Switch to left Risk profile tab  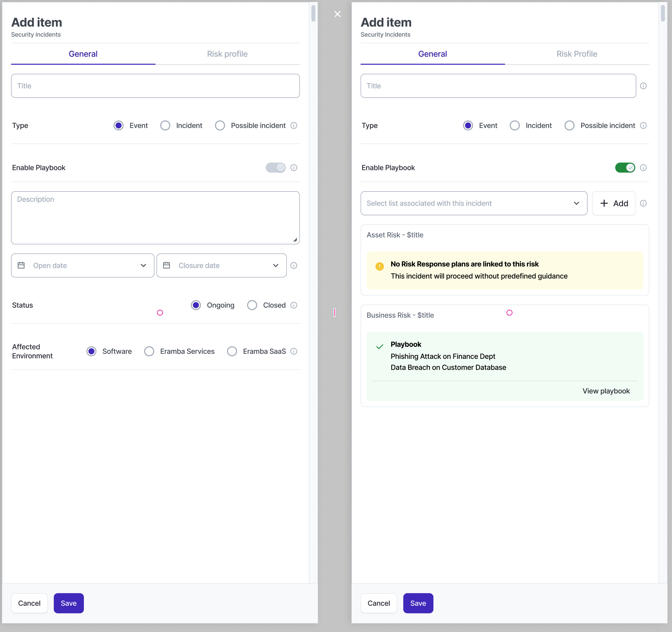point(227,54)
